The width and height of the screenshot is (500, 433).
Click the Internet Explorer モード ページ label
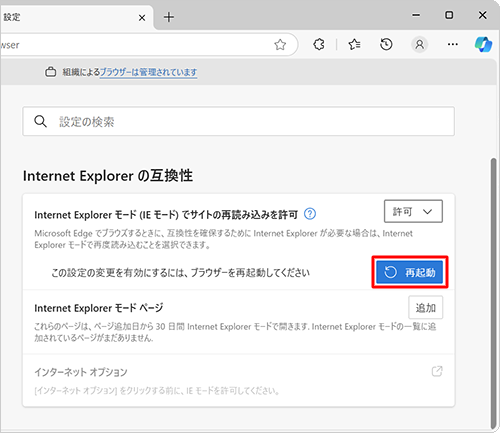coord(99,308)
